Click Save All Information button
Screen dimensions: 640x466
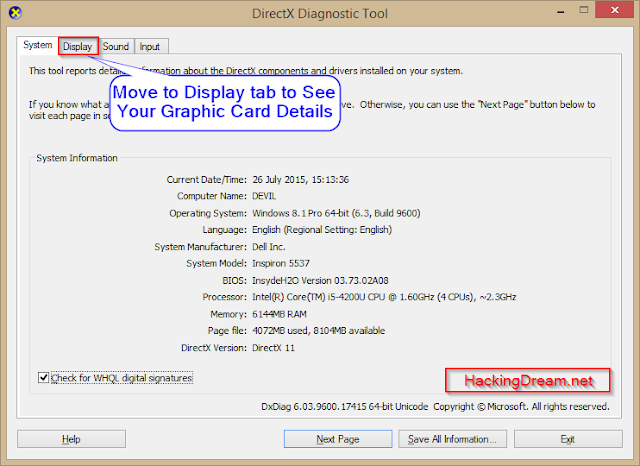tap(452, 439)
